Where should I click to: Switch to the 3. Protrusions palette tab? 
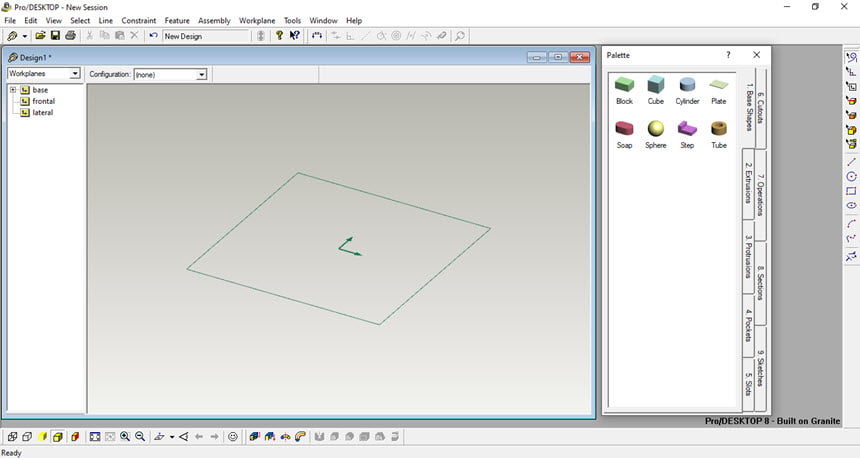click(748, 257)
